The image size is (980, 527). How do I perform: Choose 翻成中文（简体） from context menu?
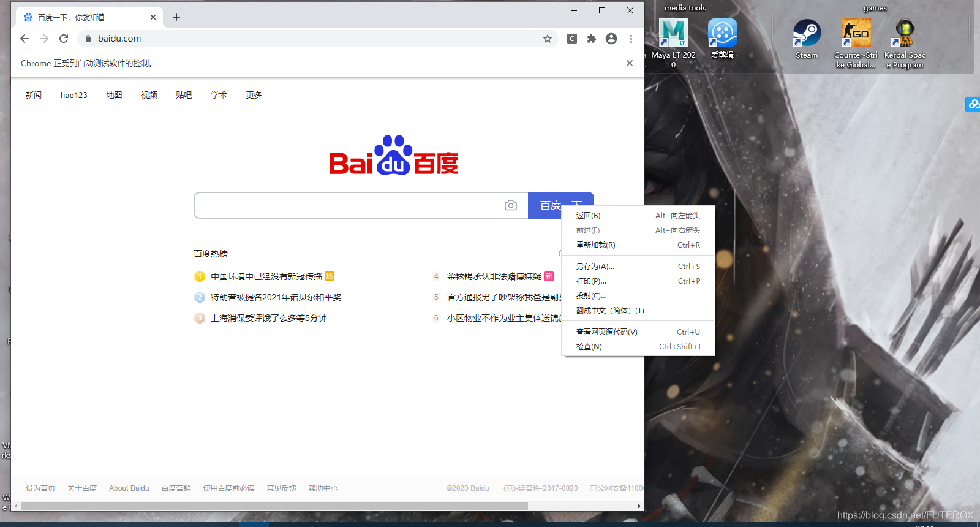pos(638,311)
